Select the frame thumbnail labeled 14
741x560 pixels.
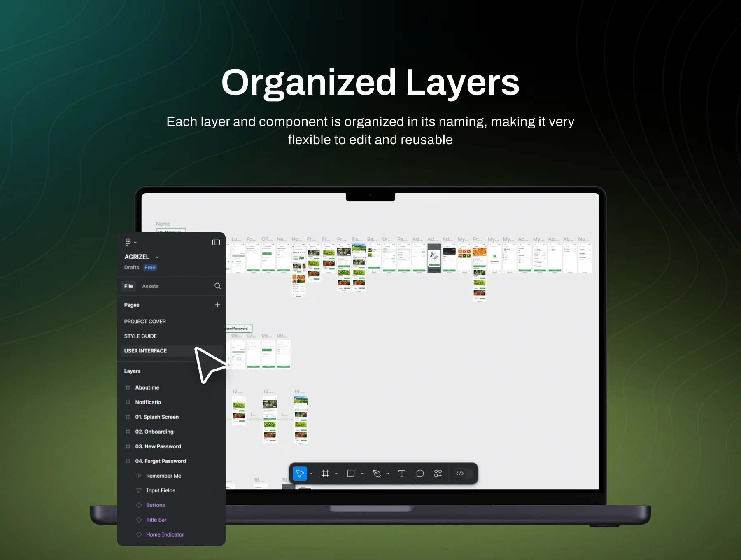[301, 420]
